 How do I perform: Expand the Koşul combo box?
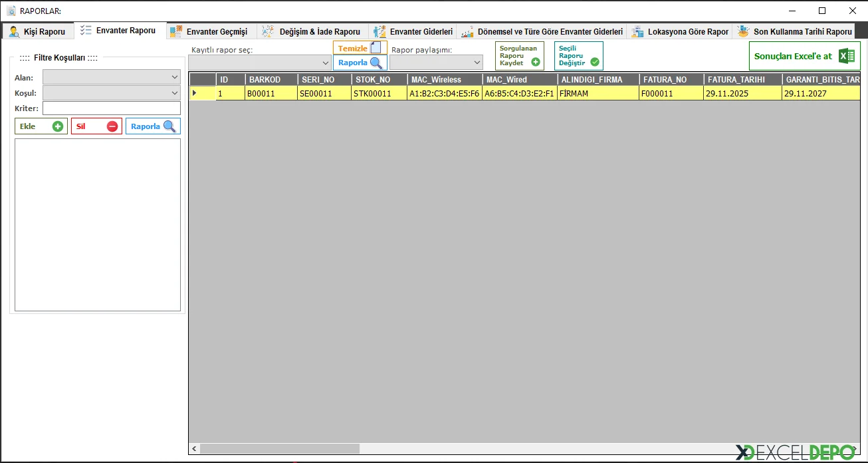(x=111, y=92)
